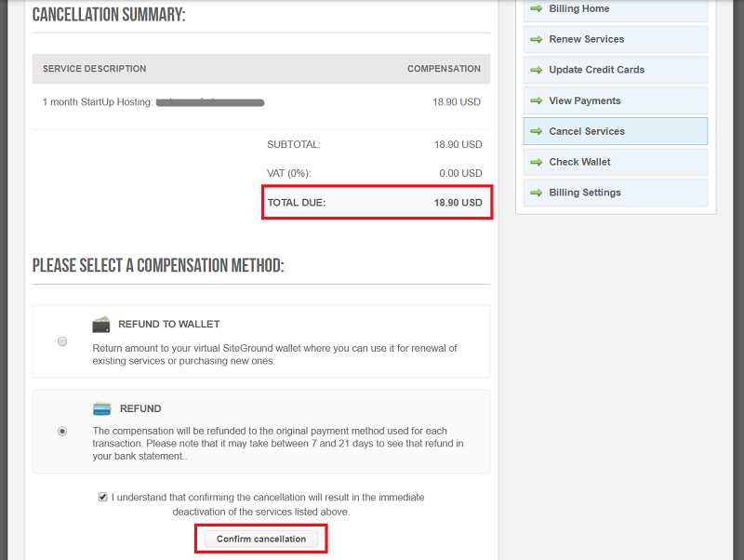The width and height of the screenshot is (744, 560).
Task: Select the Refund to original payment radio button
Action: pos(62,431)
